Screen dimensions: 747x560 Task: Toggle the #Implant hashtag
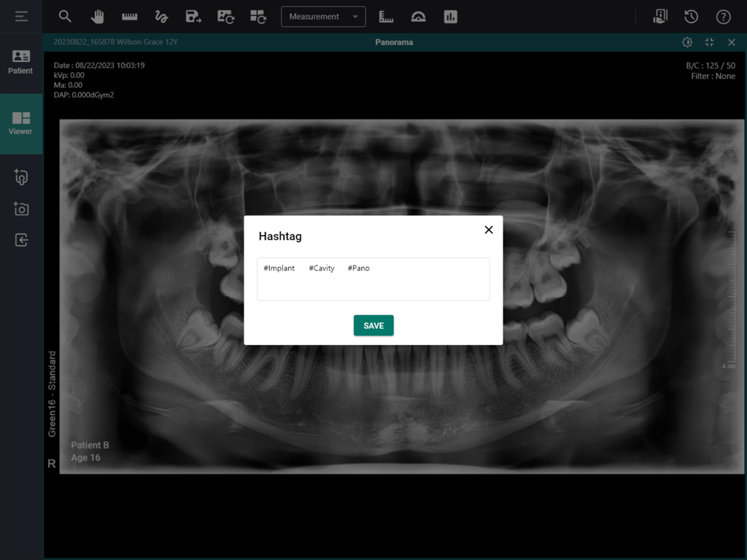pyautogui.click(x=279, y=268)
